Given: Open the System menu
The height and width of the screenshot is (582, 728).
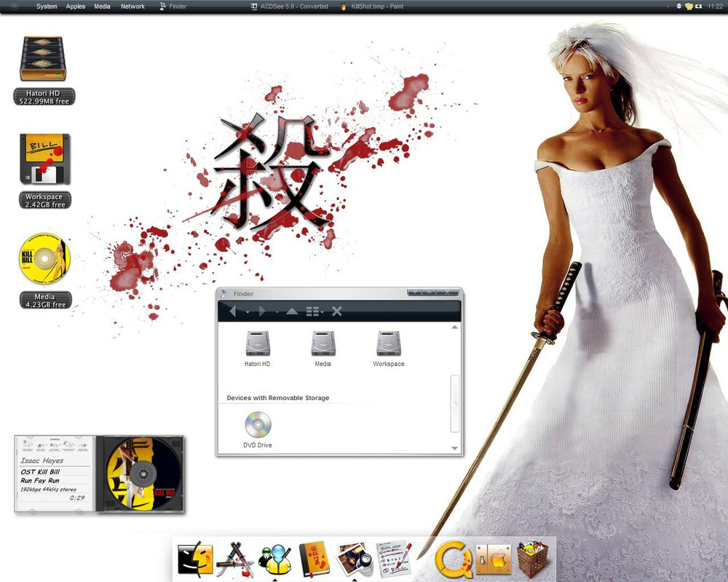Looking at the screenshot, I should point(47,7).
